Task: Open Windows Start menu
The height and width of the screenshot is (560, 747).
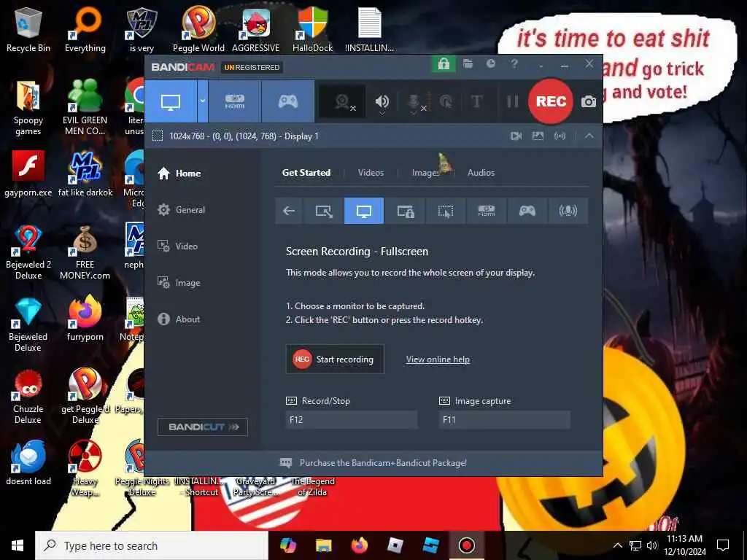Action: click(x=18, y=545)
